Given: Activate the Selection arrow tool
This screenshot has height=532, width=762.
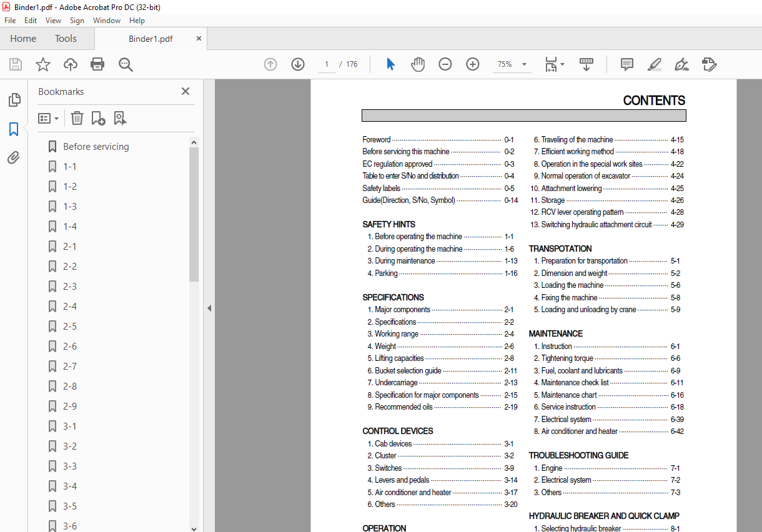Looking at the screenshot, I should tap(391, 64).
